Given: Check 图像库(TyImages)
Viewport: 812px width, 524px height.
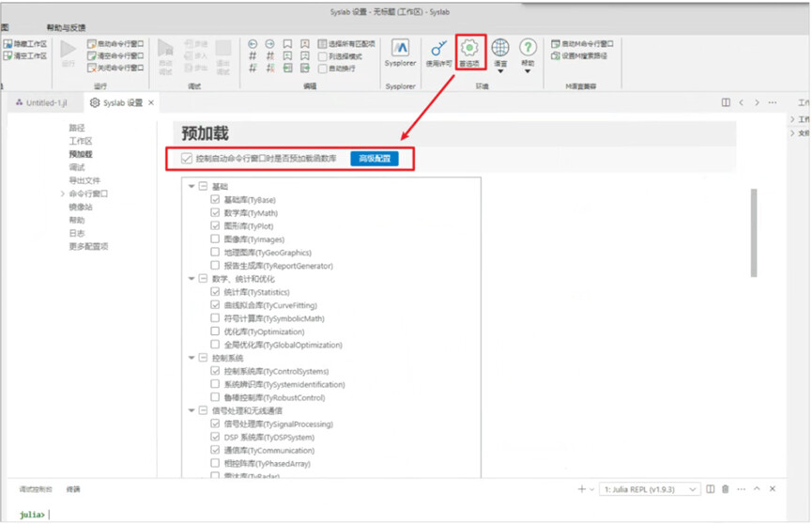Looking at the screenshot, I should (x=215, y=239).
